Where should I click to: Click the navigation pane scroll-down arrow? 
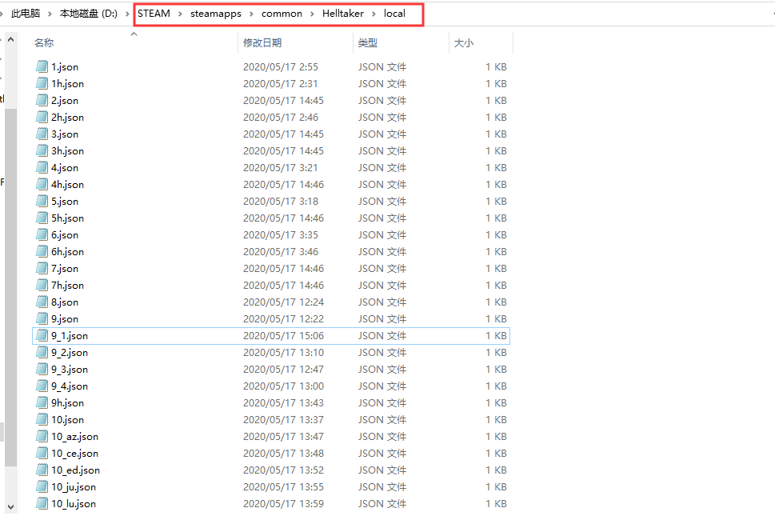pos(11,507)
